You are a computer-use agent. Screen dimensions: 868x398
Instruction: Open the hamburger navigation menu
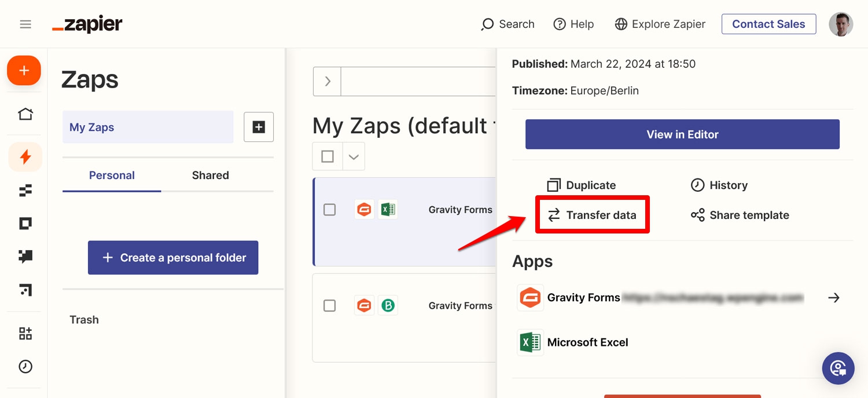25,24
